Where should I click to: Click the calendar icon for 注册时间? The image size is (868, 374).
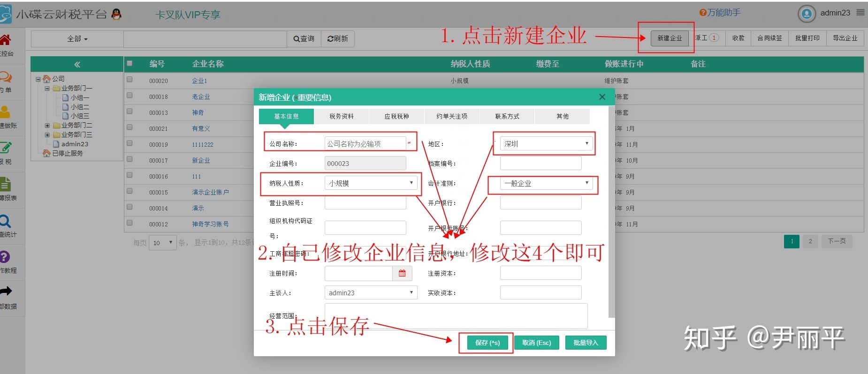(x=402, y=273)
